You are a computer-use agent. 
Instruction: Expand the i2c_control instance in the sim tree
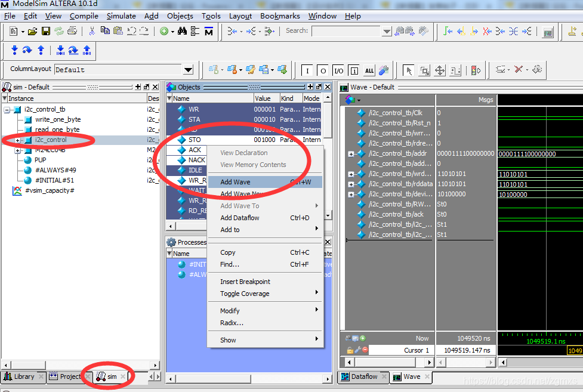coord(17,141)
